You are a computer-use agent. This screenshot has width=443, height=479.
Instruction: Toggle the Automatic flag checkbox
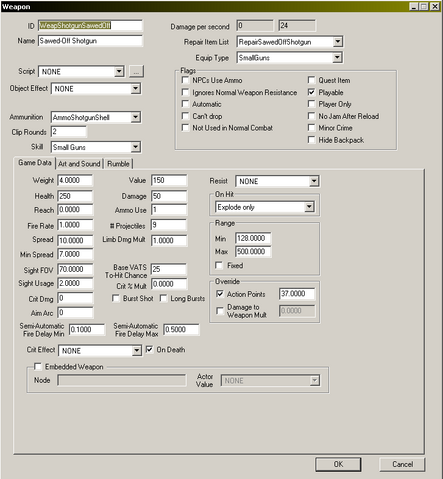(185, 104)
